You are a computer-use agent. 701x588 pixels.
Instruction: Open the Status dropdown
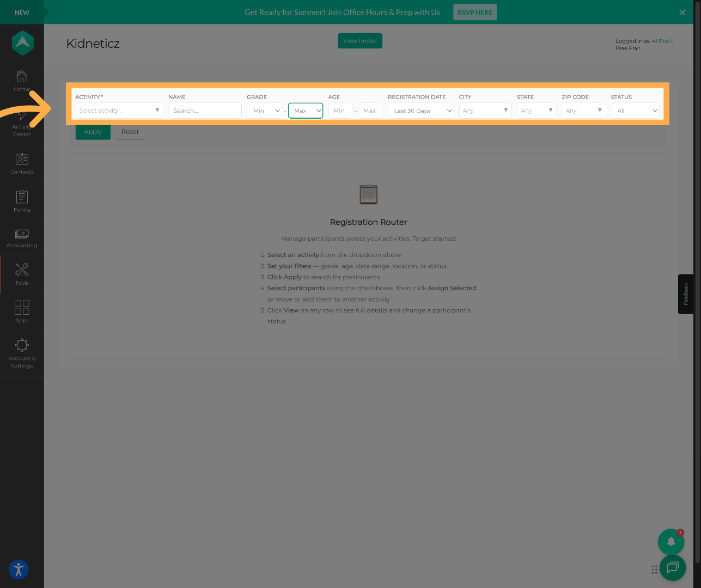pyautogui.click(x=635, y=111)
